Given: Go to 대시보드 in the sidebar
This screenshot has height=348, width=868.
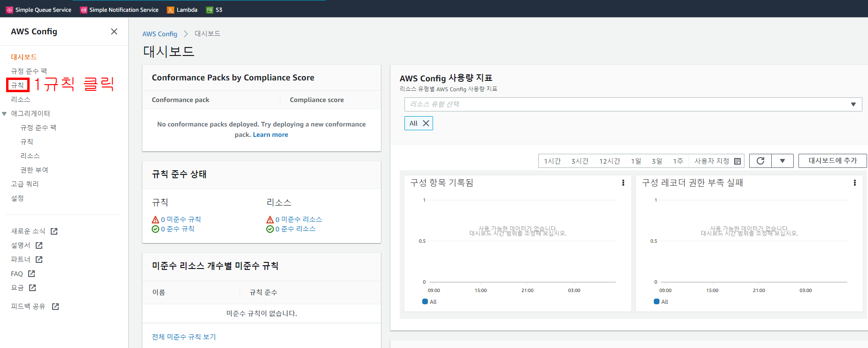Looking at the screenshot, I should [24, 57].
